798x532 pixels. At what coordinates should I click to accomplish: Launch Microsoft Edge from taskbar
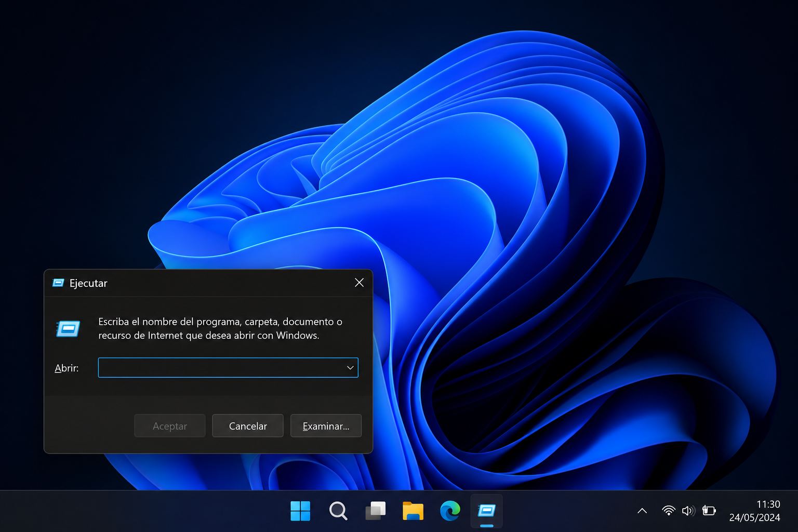[x=450, y=511]
